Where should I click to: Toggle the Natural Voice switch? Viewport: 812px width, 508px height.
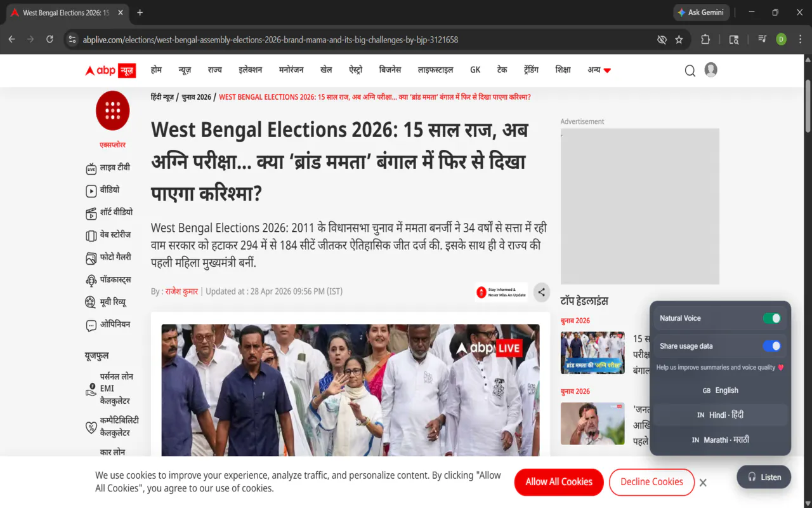click(771, 318)
